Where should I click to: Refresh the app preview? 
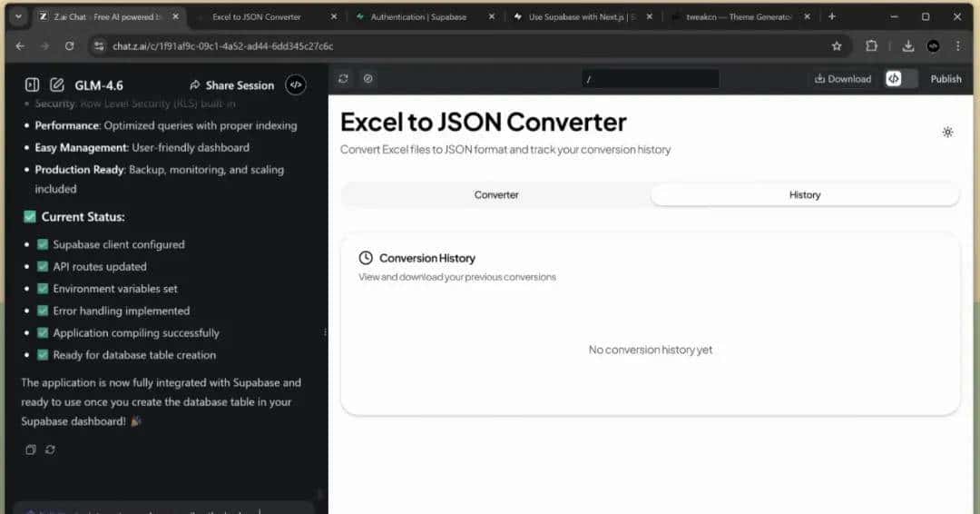[343, 79]
